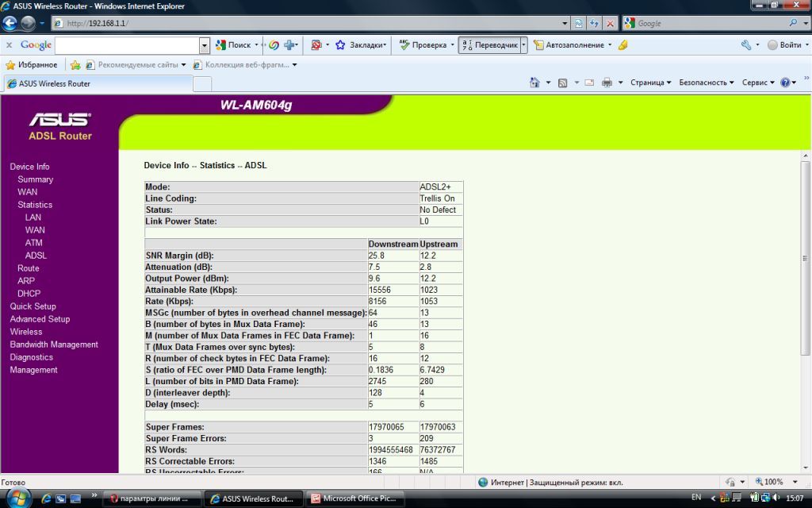Image resolution: width=812 pixels, height=508 pixels.
Task: Open Management in the sidebar
Action: pyautogui.click(x=33, y=370)
